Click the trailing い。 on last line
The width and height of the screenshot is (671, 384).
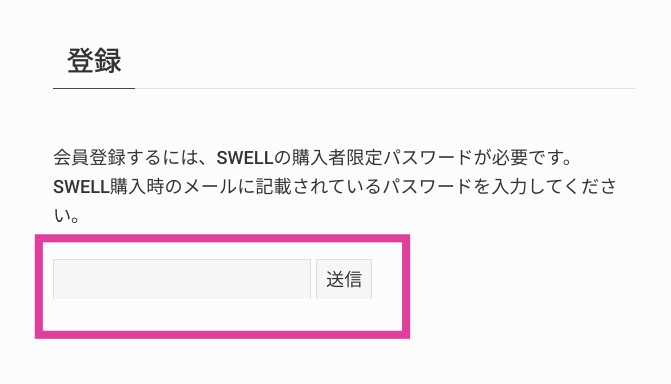[67, 215]
